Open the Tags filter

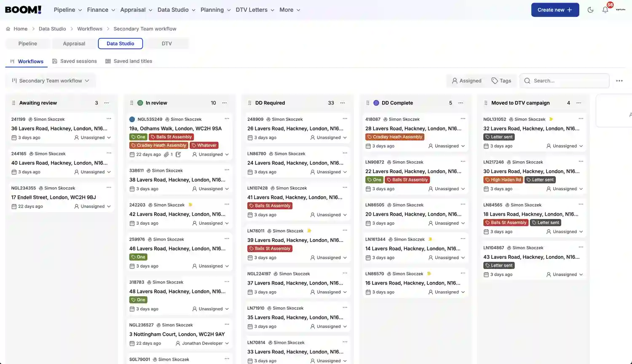point(501,81)
